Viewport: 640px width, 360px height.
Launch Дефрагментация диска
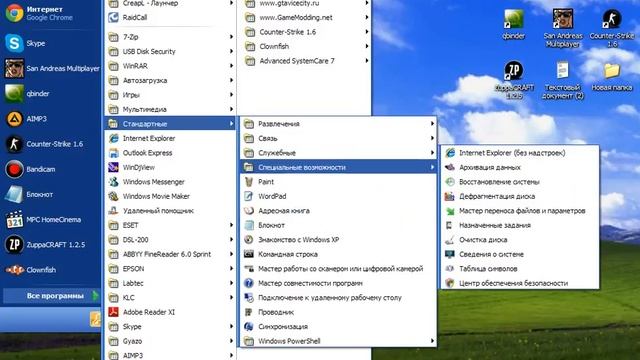[x=520, y=196]
